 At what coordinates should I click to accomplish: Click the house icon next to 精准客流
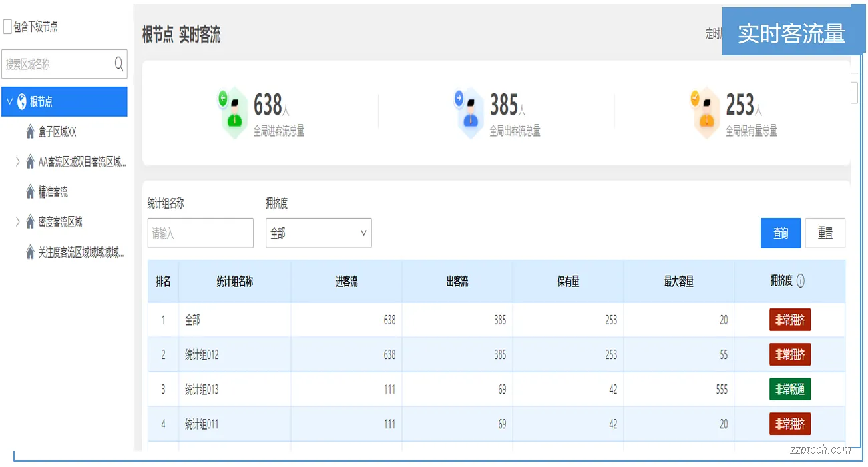pos(30,192)
